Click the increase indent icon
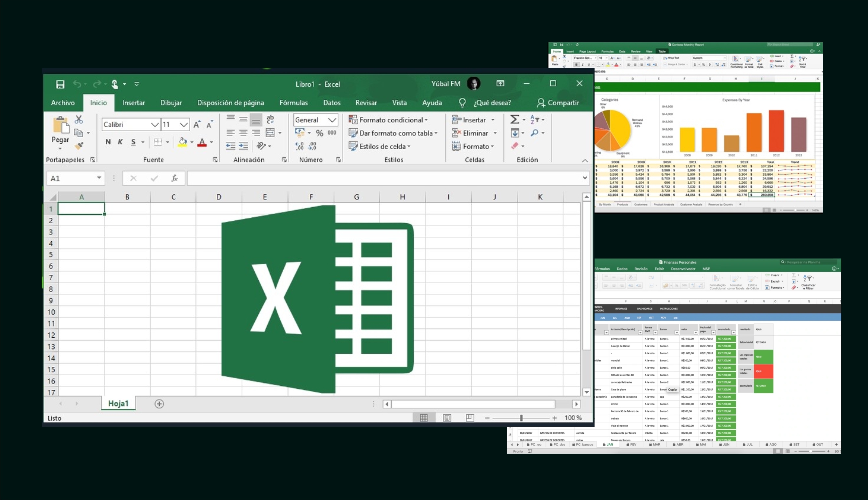The width and height of the screenshot is (868, 500). 243,146
